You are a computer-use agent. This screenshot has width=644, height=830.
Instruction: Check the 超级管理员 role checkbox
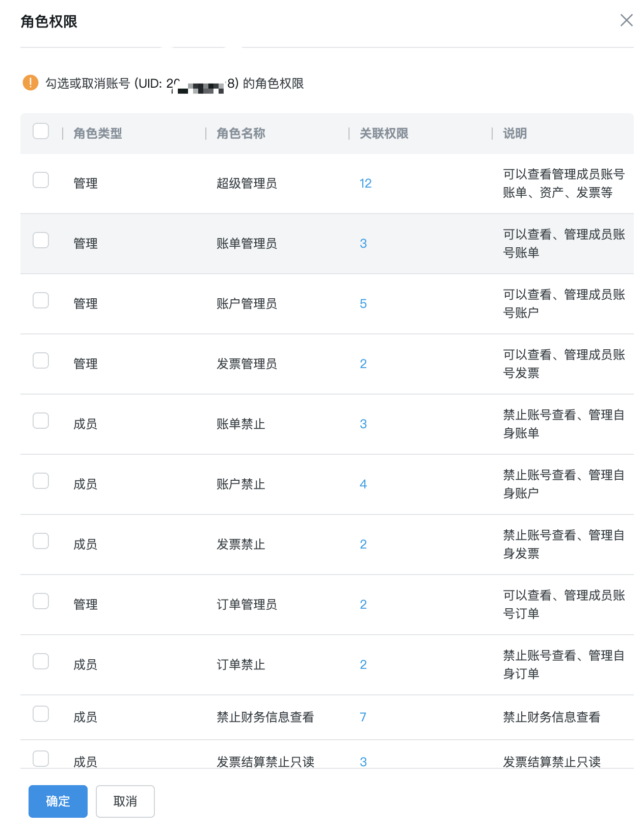point(41,180)
